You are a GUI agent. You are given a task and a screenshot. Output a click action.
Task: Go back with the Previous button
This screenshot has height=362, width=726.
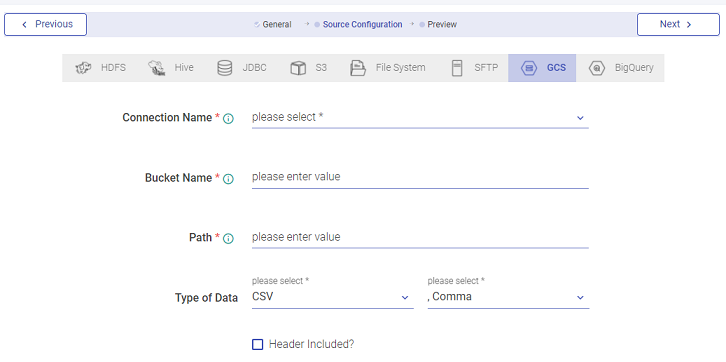click(45, 25)
